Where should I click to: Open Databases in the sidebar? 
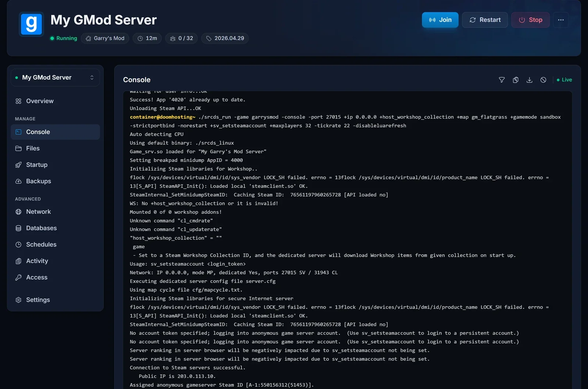coord(55,228)
